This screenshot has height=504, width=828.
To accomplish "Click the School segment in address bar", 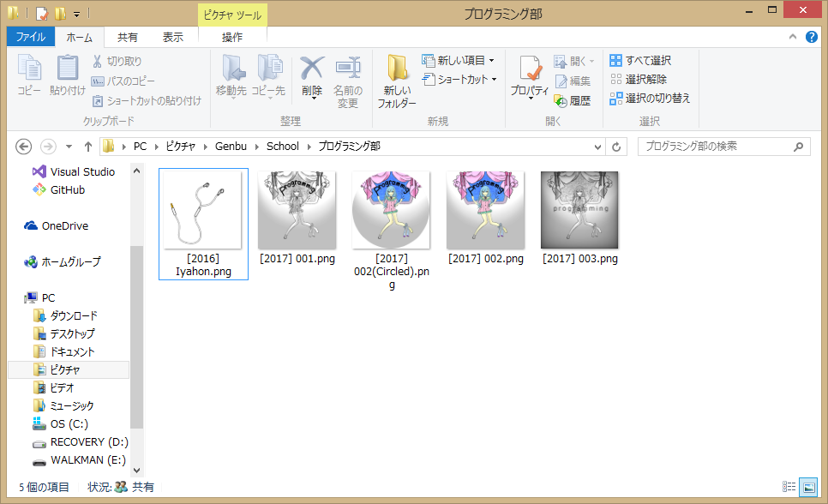I will 282,147.
